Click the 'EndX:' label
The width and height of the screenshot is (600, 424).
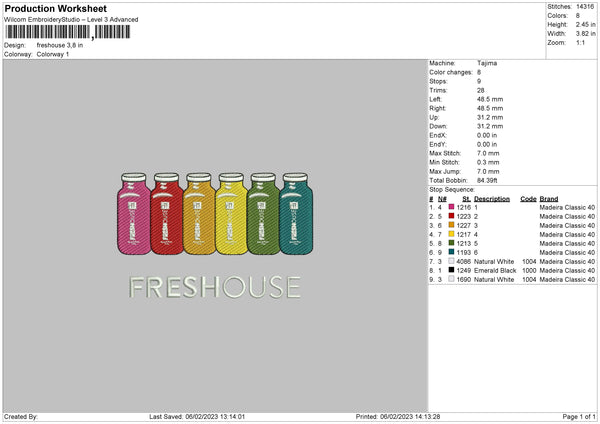438,135
